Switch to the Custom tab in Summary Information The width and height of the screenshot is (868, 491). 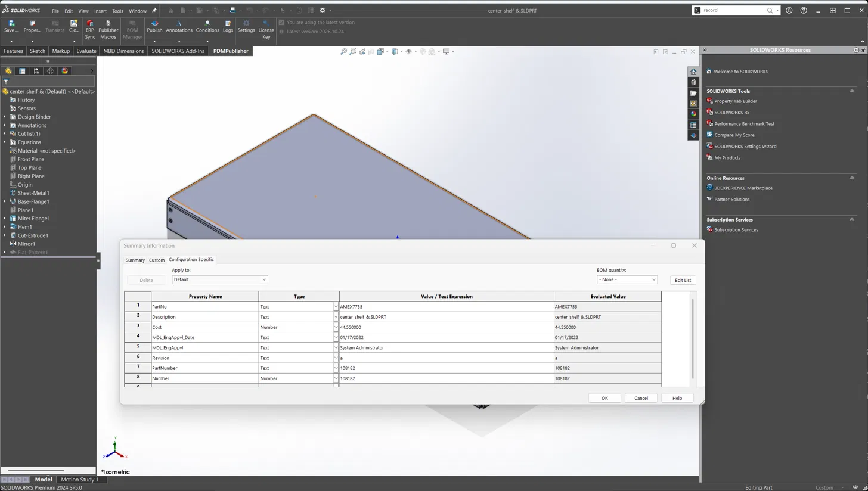(157, 260)
